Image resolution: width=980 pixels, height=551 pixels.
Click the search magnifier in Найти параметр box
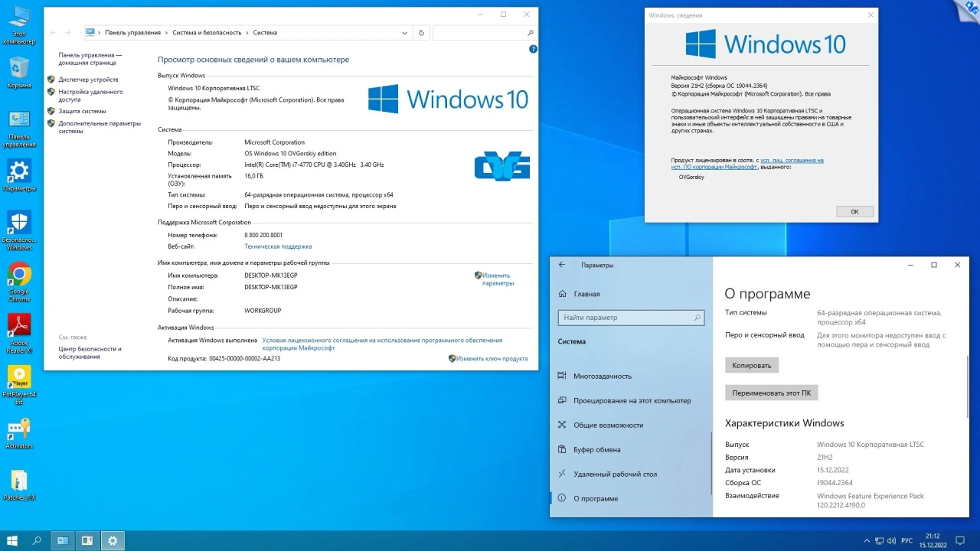pos(697,317)
